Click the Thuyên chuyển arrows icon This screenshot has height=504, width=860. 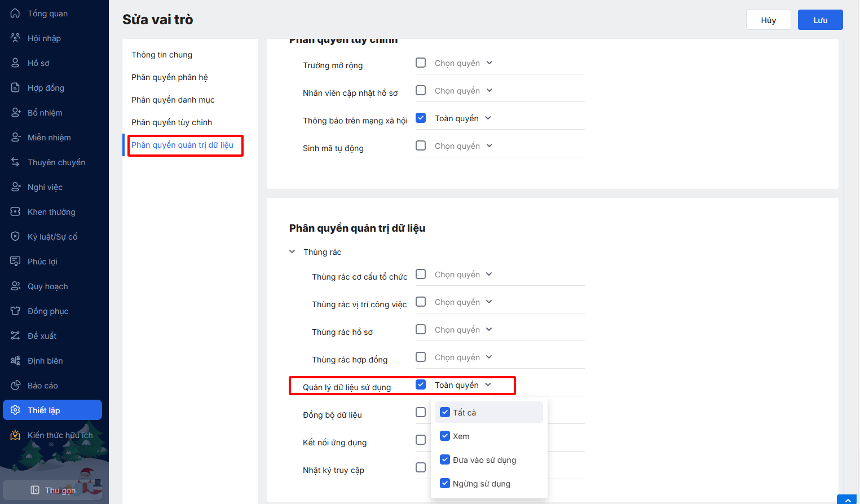pos(15,162)
